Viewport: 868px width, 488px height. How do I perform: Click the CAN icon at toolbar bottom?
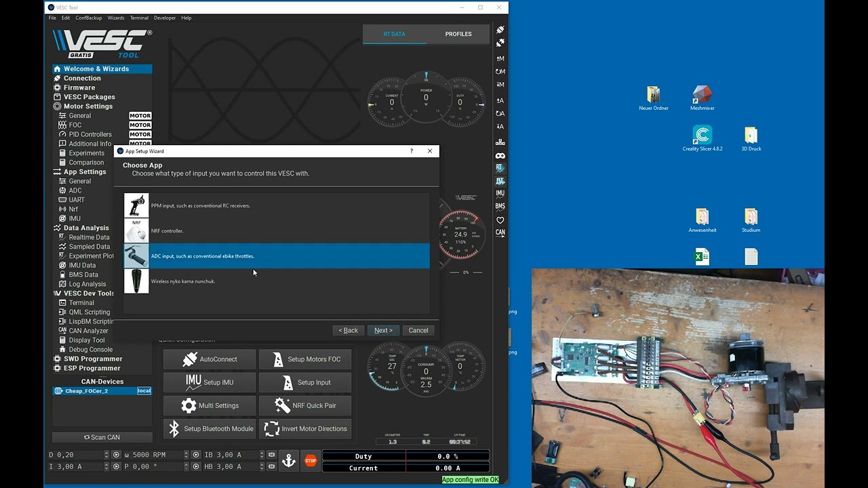pos(500,232)
